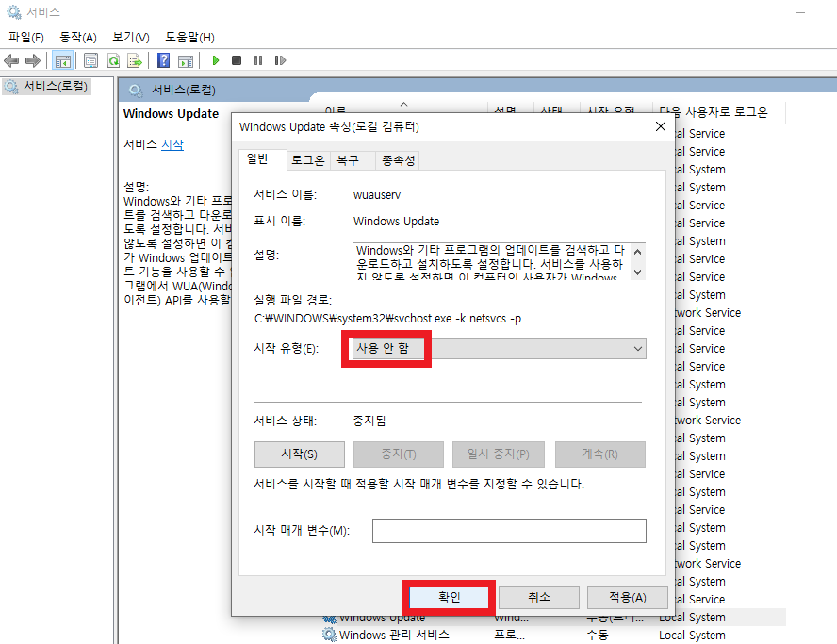Screen dimensions: 837x644
Task: Open the 동작(A) menu
Action: tap(78, 37)
